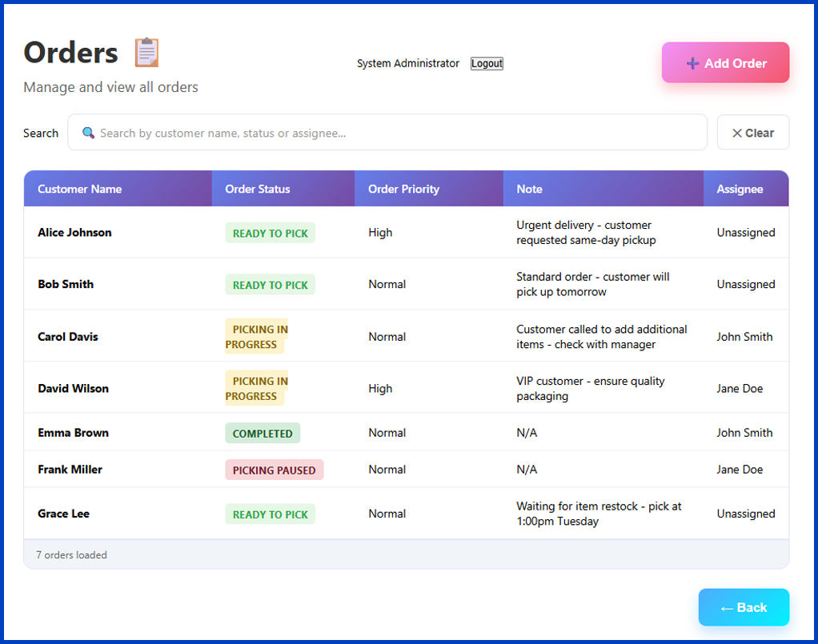Click the Urgent delivery note text
This screenshot has height=644, width=818.
click(586, 233)
